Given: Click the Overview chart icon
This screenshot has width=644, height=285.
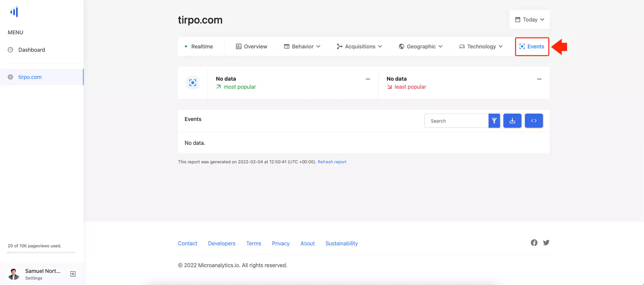Looking at the screenshot, I should [239, 46].
